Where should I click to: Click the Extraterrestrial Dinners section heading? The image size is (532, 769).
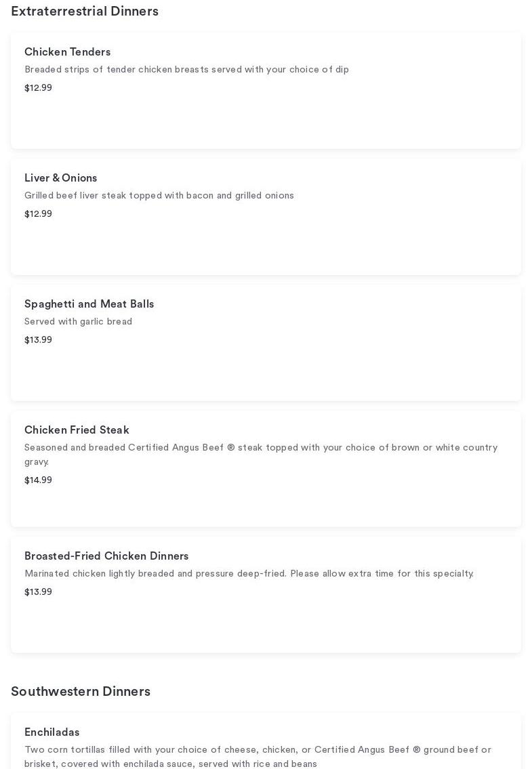point(85,12)
